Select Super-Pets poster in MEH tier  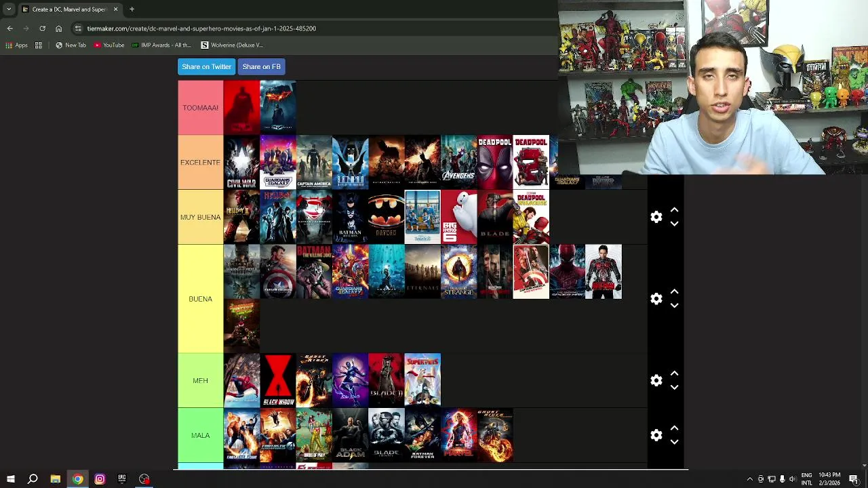click(422, 380)
